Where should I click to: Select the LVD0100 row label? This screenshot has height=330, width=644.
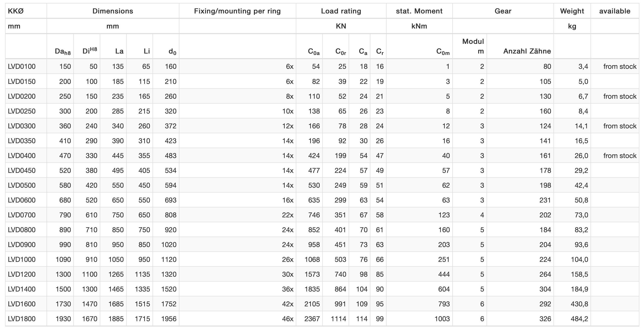click(x=22, y=67)
